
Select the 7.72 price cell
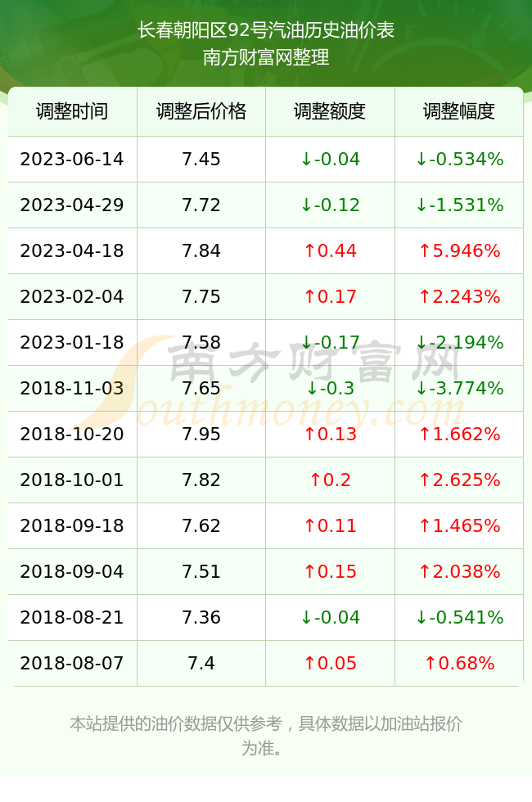(201, 205)
